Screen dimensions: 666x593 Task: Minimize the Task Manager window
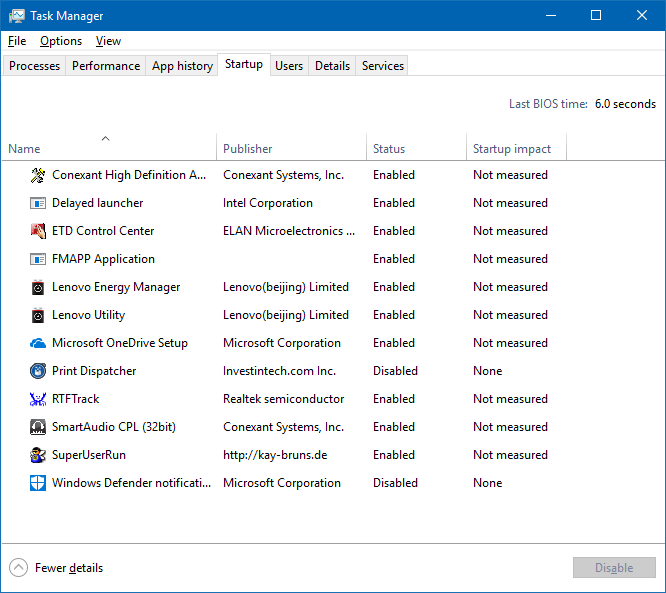click(551, 16)
